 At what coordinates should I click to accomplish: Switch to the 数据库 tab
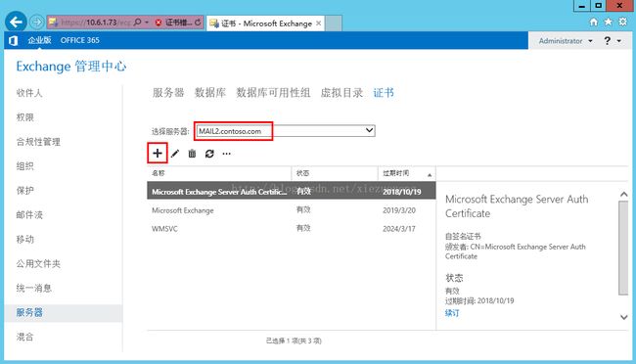[210, 93]
